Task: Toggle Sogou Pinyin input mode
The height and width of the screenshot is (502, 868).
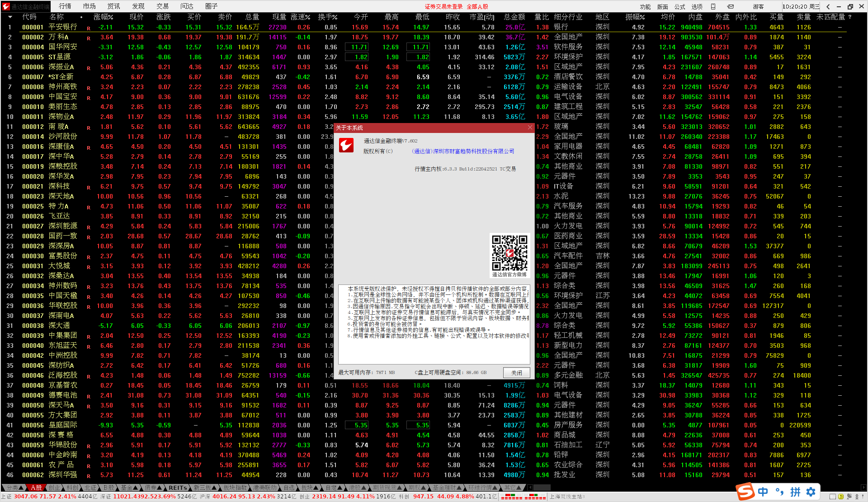Action: [795, 492]
